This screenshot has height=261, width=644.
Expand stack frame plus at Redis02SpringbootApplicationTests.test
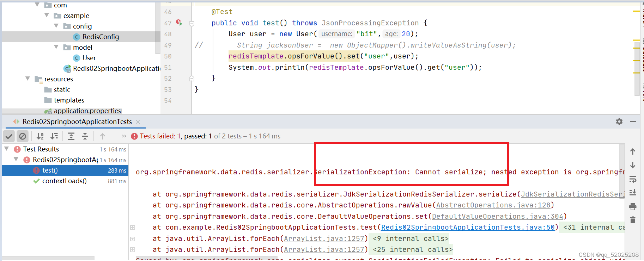click(133, 228)
